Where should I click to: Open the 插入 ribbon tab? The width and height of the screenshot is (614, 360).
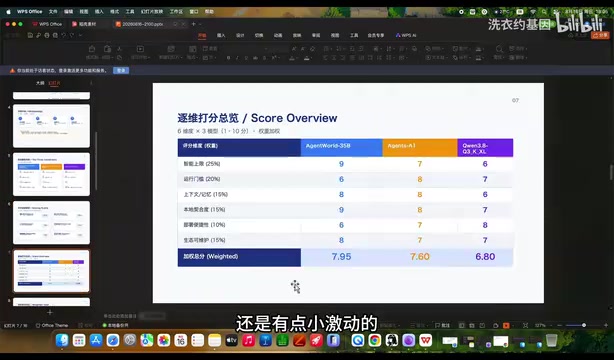221,35
